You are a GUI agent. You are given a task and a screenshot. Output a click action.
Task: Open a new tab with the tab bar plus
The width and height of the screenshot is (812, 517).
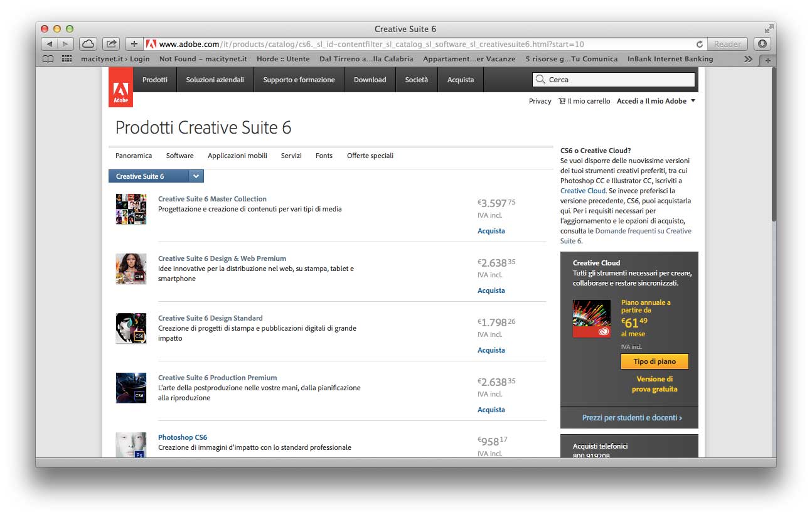point(767,60)
